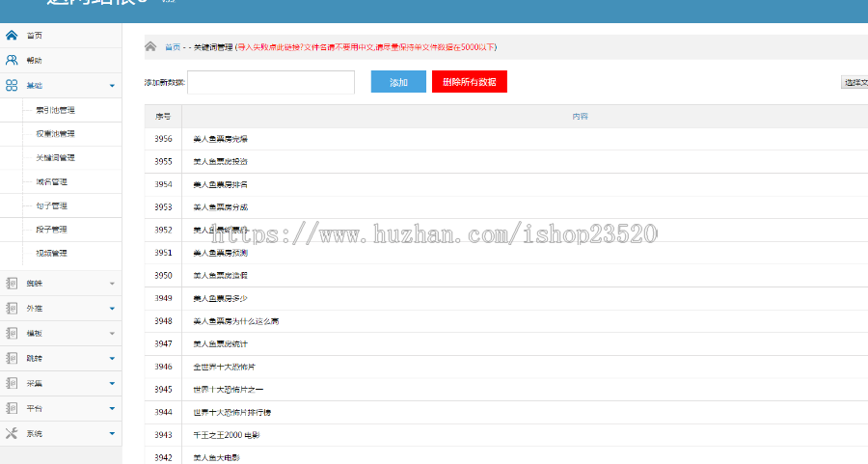Click the notebook icon beside 模板
Screen dimensions: 868x464
pyautogui.click(x=12, y=334)
